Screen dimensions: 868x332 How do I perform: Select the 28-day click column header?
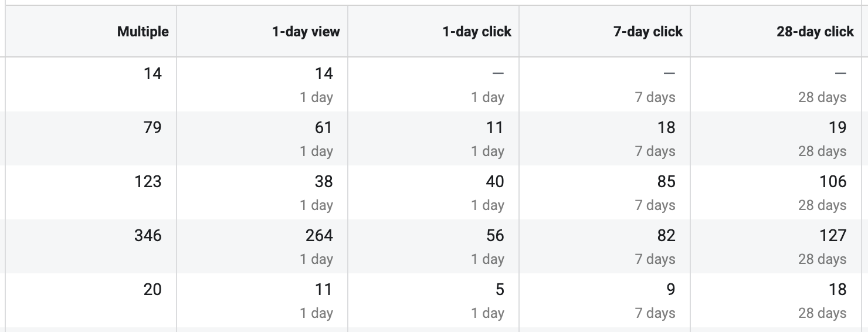coord(815,32)
